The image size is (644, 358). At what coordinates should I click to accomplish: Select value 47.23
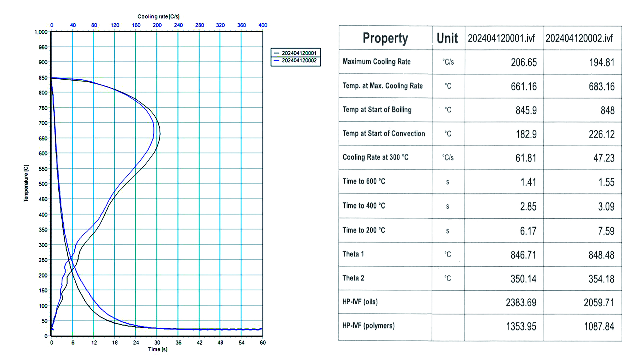click(604, 158)
